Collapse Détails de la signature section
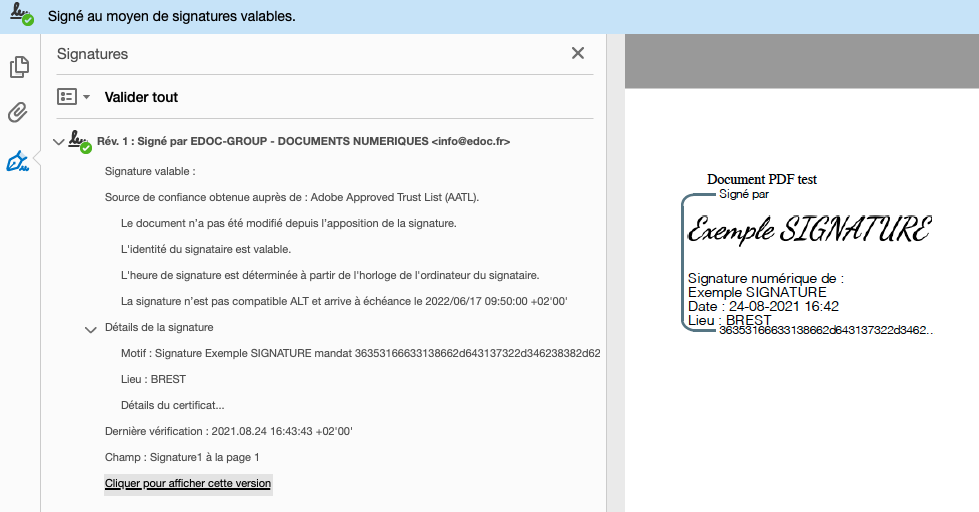Image resolution: width=979 pixels, height=512 pixels. coord(91,329)
